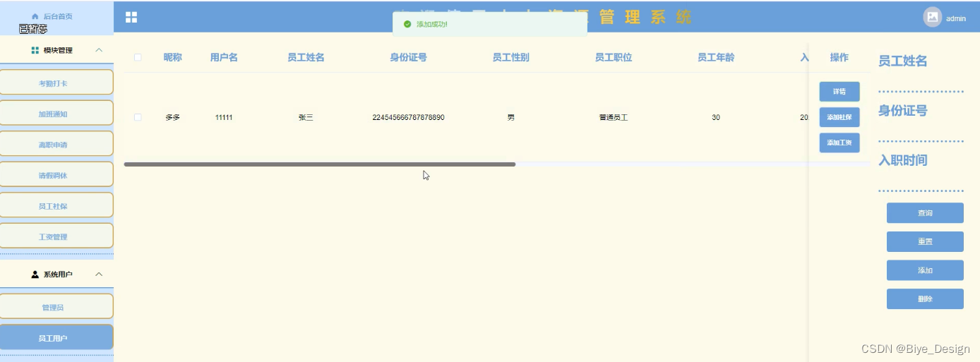The image size is (980, 362).
Task: Click the 详情 button for 张三
Action: tap(839, 92)
